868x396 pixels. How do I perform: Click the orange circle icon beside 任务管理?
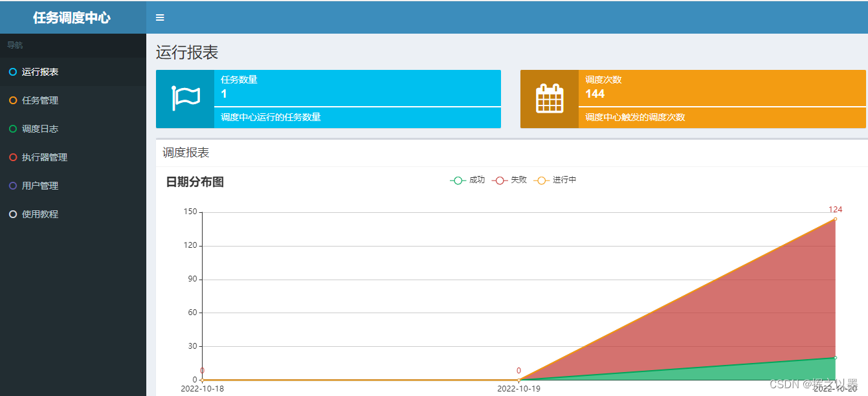point(13,100)
